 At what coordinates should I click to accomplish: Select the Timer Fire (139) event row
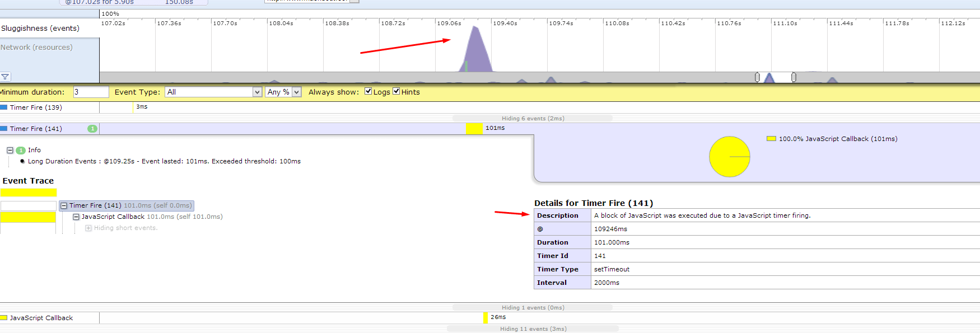tap(490, 107)
